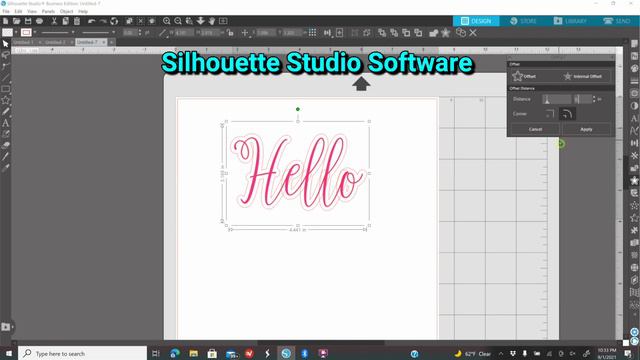This screenshot has height=360, width=640.
Task: Switch to the STORE tab
Action: pyautogui.click(x=523, y=21)
